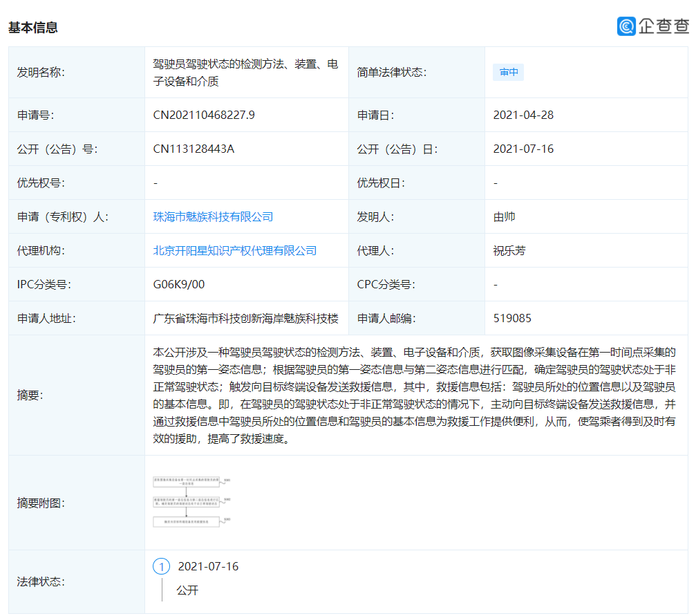Click agent name 祝乐芳

[x=509, y=251]
